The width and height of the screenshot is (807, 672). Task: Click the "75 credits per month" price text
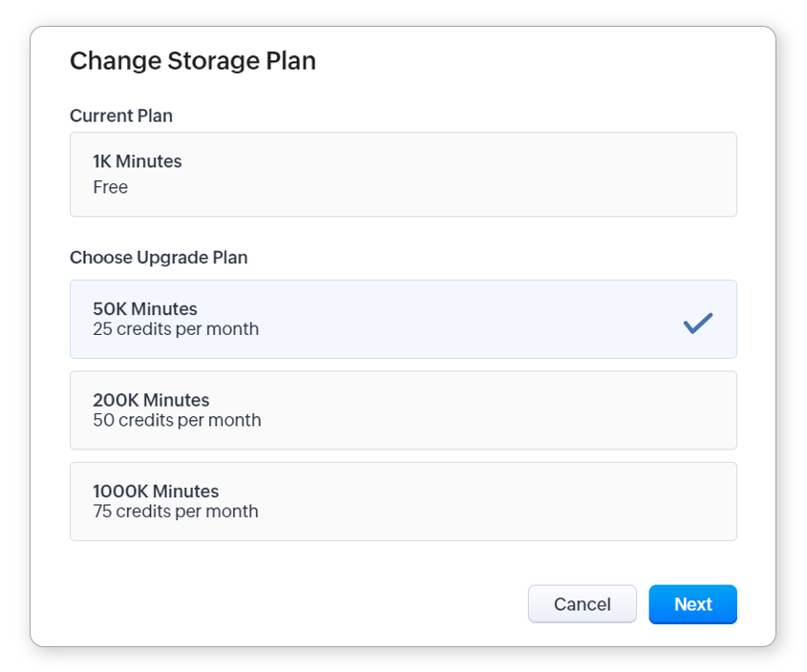tap(176, 512)
